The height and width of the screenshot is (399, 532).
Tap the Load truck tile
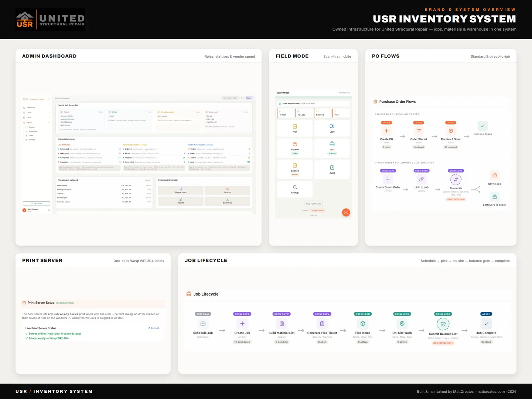(x=332, y=128)
